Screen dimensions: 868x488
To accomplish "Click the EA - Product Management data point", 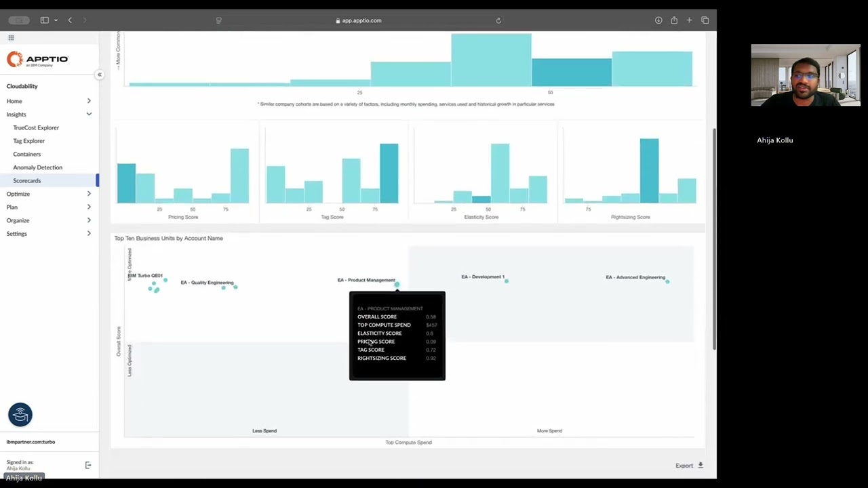I will [397, 284].
